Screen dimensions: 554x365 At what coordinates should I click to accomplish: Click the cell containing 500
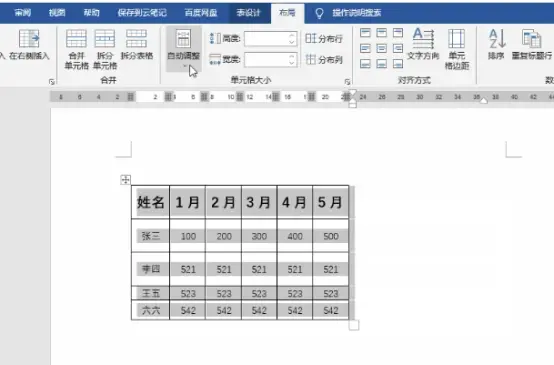331,236
